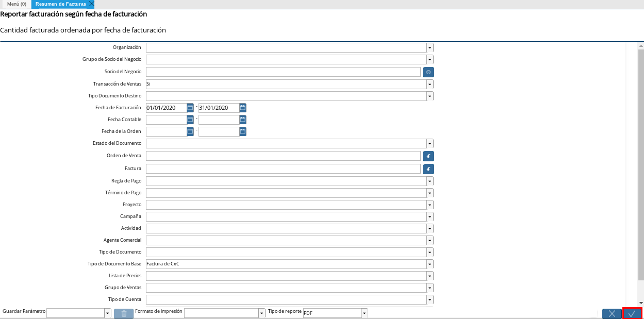Close the Resumen de Facturas tab

[x=92, y=4]
